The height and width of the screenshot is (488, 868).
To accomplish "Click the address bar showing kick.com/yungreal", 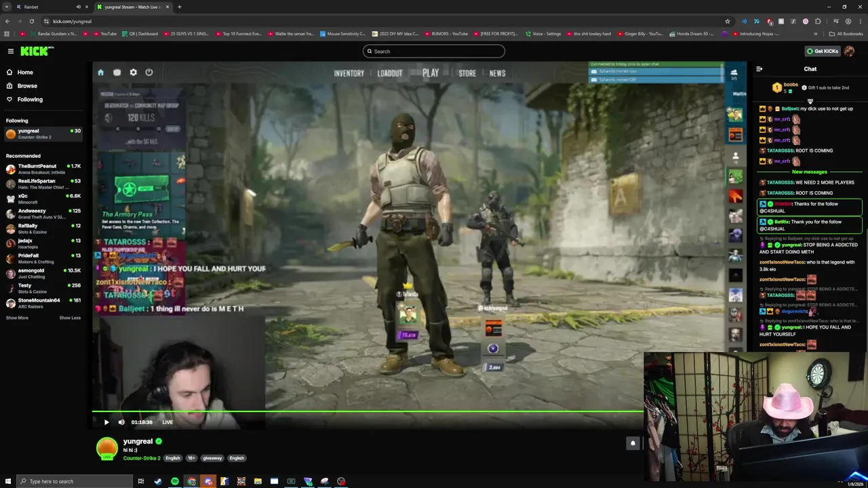I will (x=387, y=21).
